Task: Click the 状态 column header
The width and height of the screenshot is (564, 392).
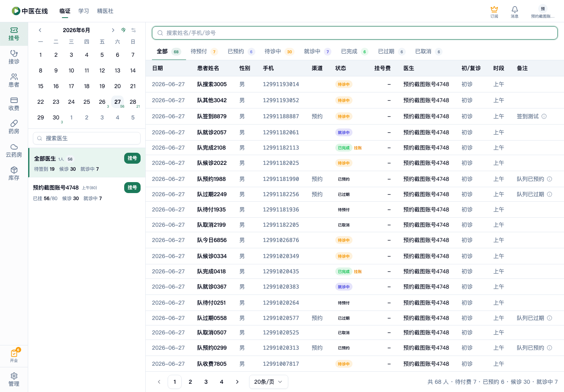Action: click(341, 68)
